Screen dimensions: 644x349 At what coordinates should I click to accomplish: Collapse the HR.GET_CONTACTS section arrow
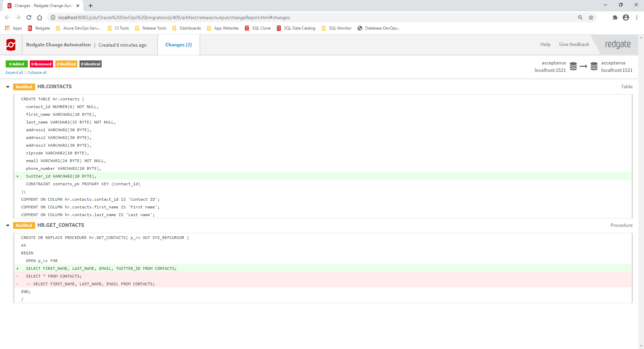(8, 226)
